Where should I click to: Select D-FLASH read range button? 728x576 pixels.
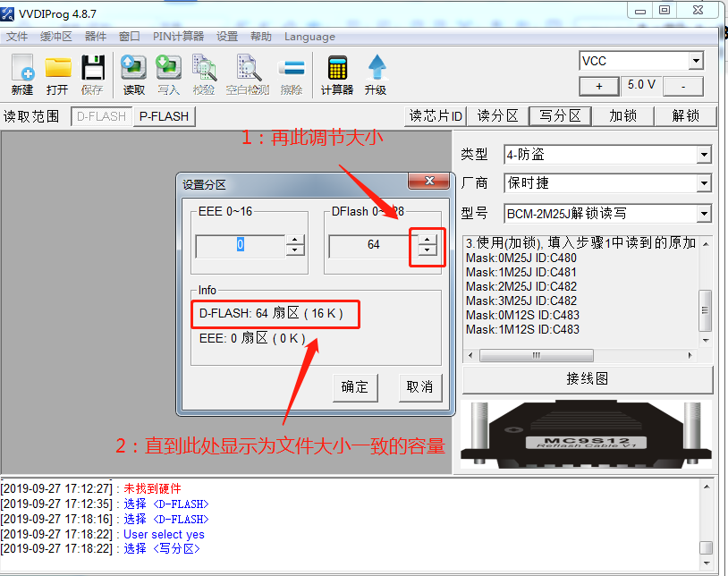pyautogui.click(x=102, y=116)
